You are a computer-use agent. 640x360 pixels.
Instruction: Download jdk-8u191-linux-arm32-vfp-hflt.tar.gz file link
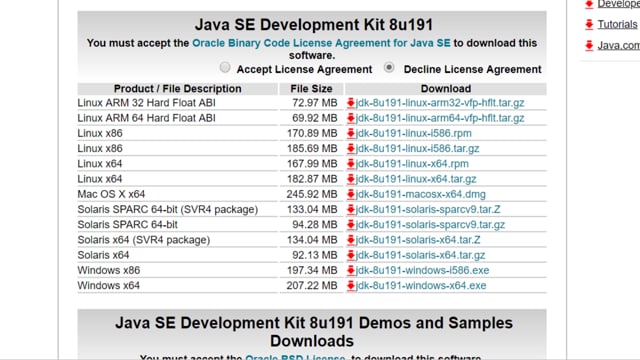(440, 103)
